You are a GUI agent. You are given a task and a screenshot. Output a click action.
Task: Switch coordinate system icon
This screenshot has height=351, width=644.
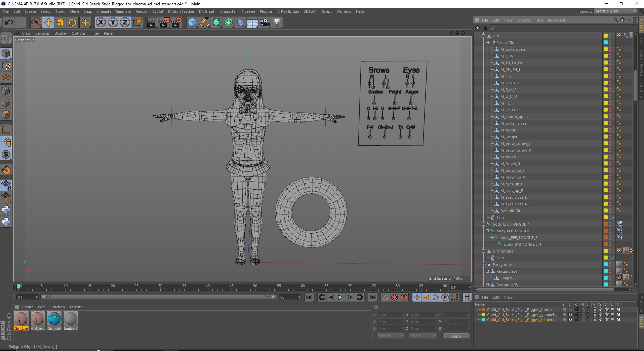pyautogui.click(x=137, y=23)
